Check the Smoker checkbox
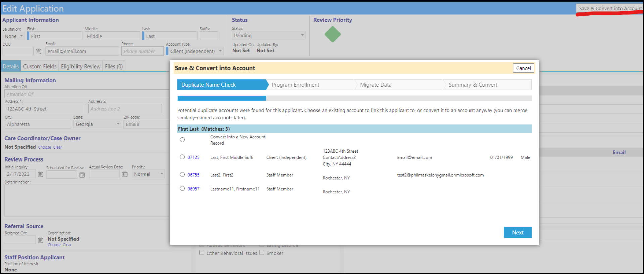Screen dimensions: 644x274 [262, 253]
